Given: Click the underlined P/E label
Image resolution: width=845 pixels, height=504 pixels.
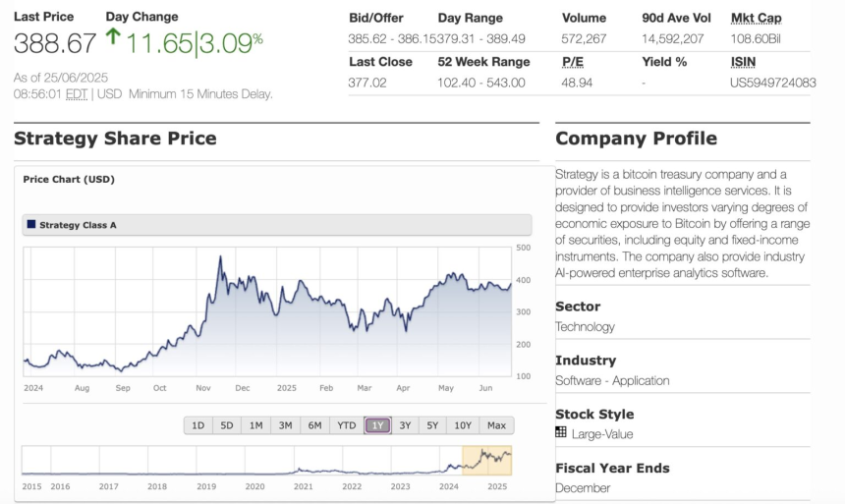Looking at the screenshot, I should (x=572, y=62).
